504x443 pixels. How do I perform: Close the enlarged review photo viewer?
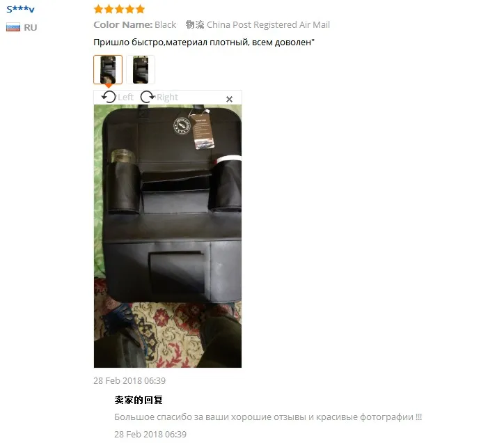(229, 99)
